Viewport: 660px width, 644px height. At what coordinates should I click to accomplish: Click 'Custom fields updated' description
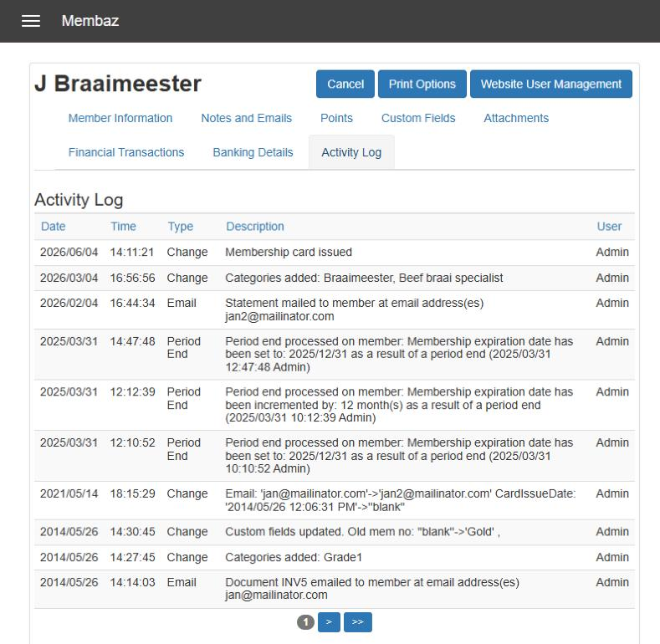click(362, 532)
